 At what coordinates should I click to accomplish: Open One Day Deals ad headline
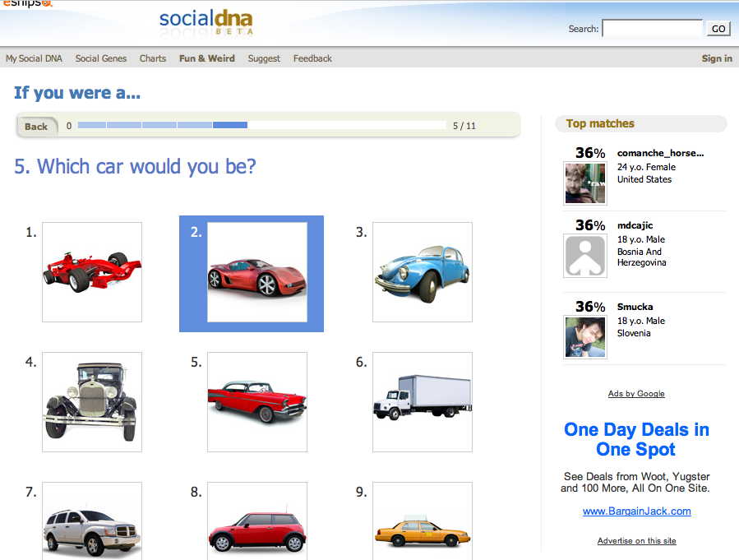tap(636, 439)
